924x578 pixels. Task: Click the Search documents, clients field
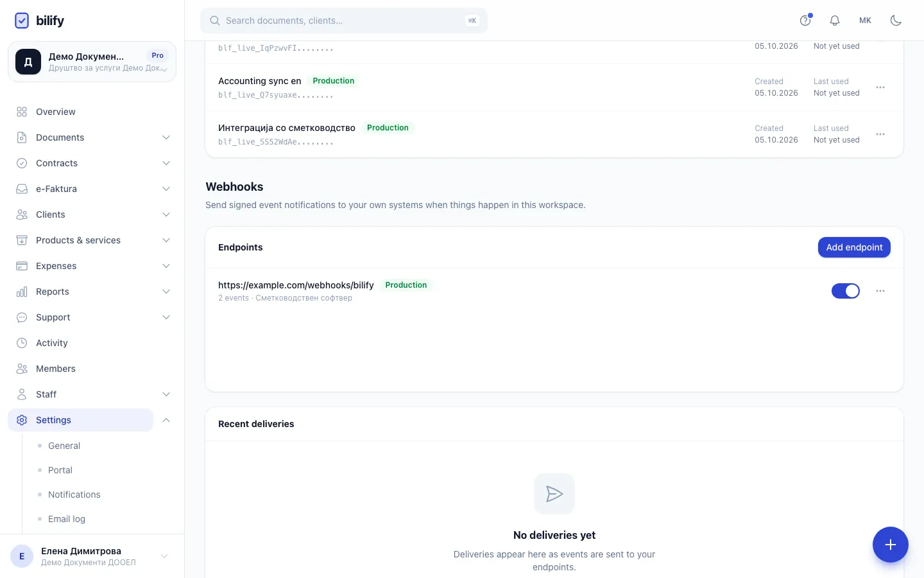[344, 21]
